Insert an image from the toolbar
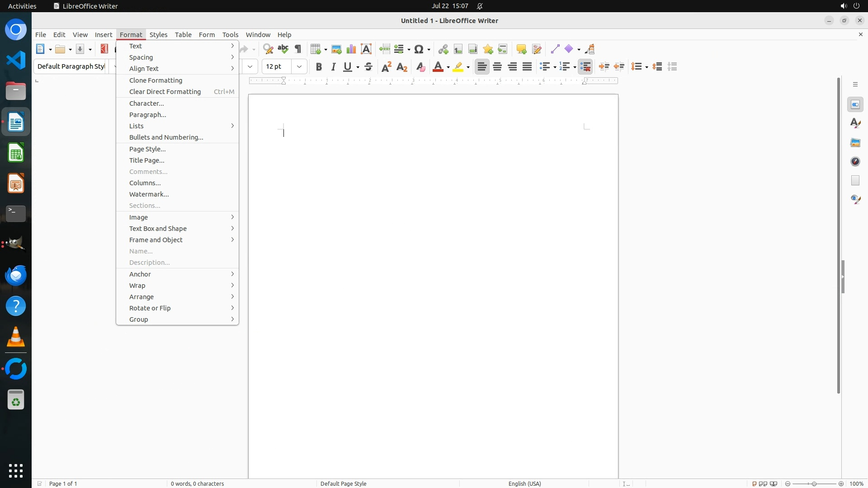Screen dimensions: 868x488 [336, 49]
